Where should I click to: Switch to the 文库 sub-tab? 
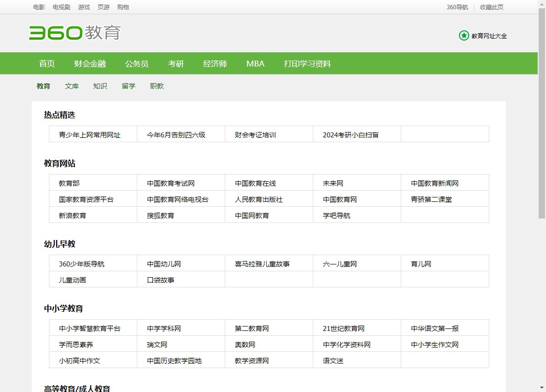[72, 86]
